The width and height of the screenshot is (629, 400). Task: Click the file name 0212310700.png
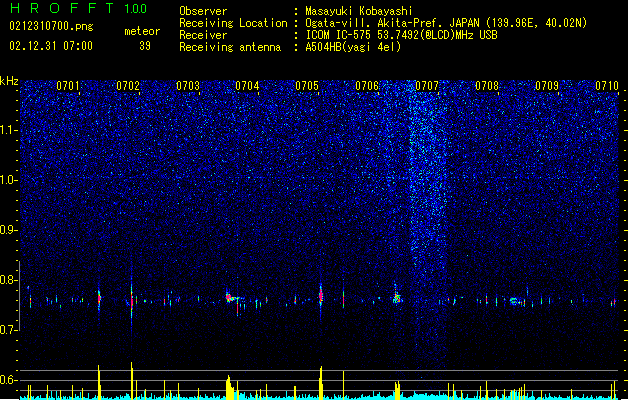point(51,26)
